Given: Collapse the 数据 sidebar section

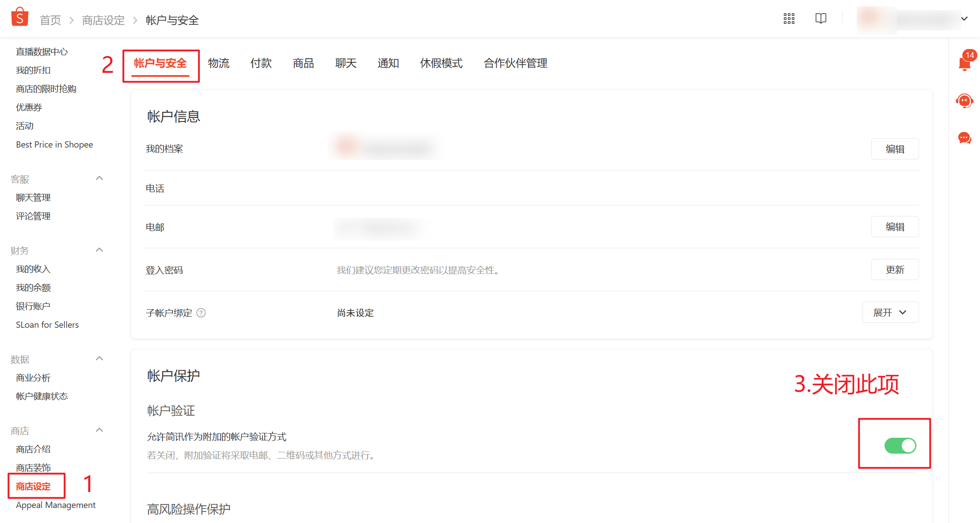Looking at the screenshot, I should (x=99, y=359).
